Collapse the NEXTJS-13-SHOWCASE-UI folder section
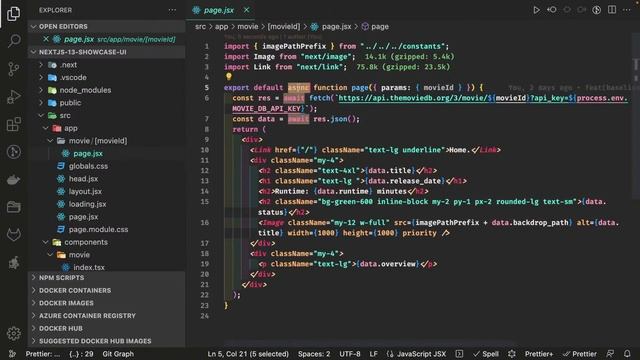 tap(107, 52)
